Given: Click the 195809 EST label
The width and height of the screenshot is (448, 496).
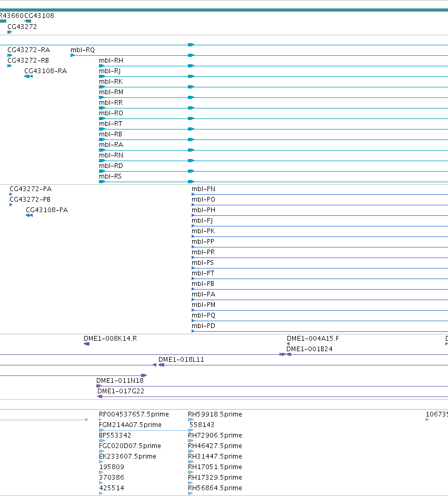Looking at the screenshot, I should 112,467.
